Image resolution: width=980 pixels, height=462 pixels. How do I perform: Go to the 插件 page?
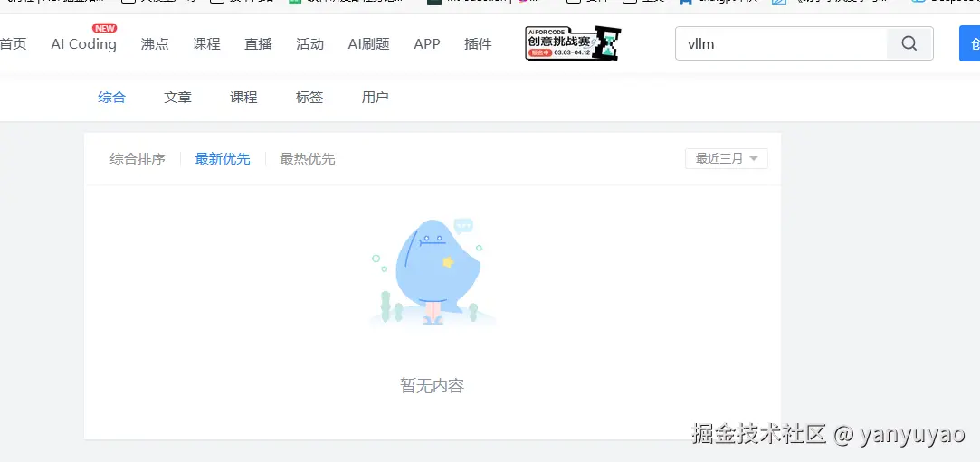click(478, 43)
